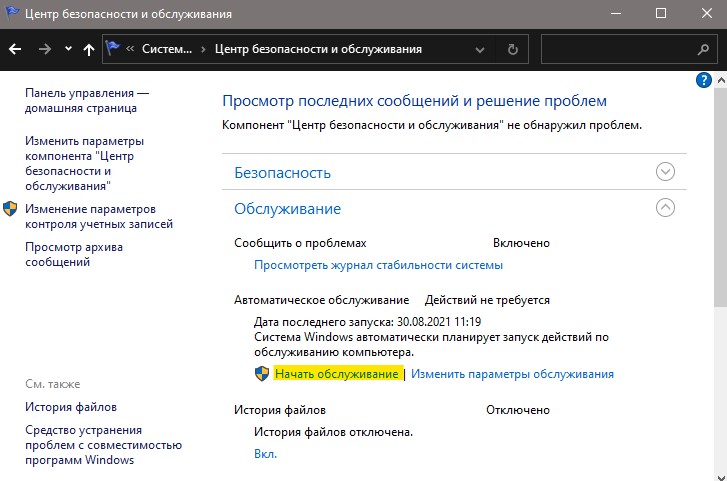The image size is (727, 481).
Task: Open "Изменить параметры компонента" sidebar link
Action: [x=84, y=163]
